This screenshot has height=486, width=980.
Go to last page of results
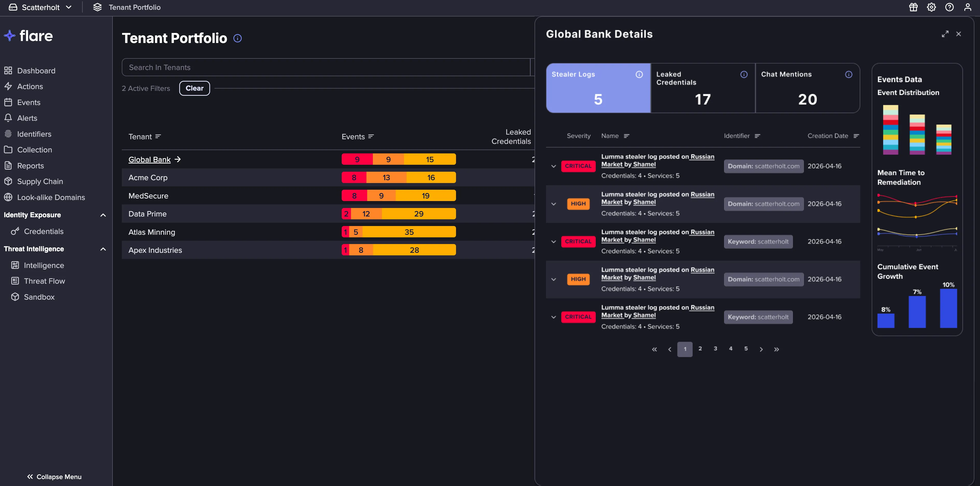[777, 349]
